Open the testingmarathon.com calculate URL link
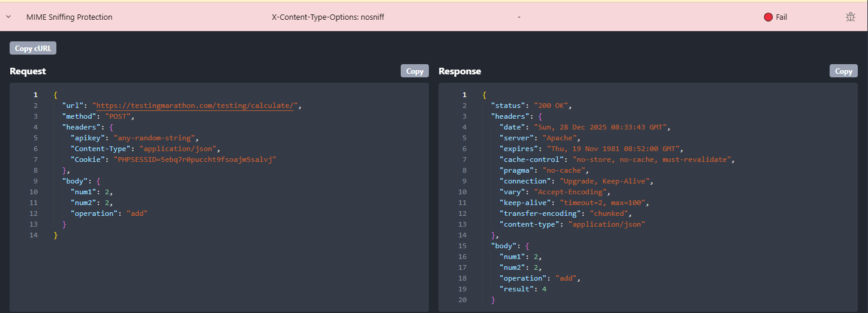 [195, 106]
